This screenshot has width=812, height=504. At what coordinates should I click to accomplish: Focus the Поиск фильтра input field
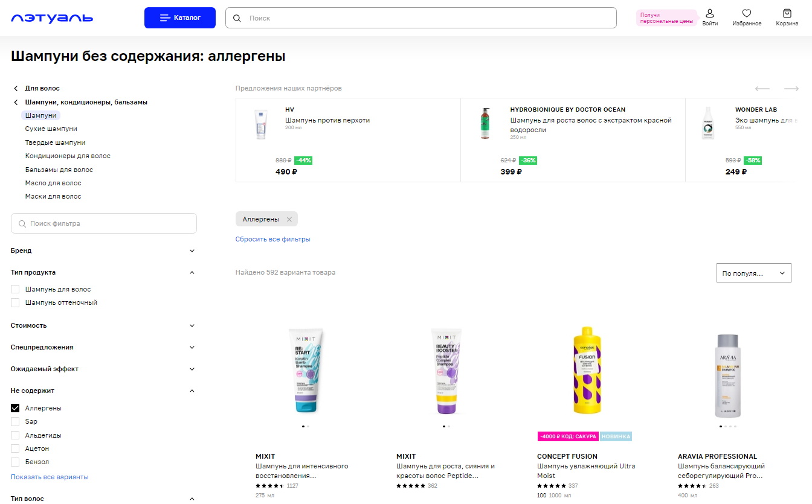tap(104, 223)
